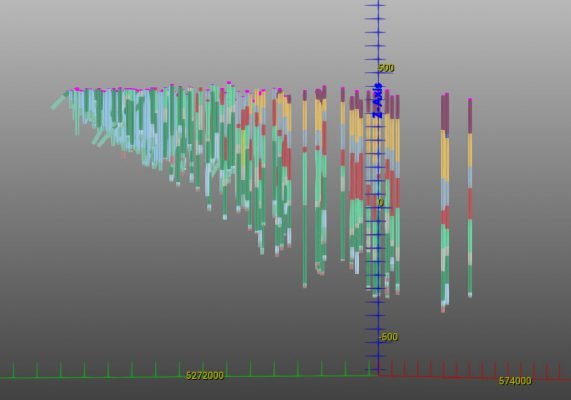The image size is (571, 400).
Task: Click the 500 elevation label
Action: click(x=386, y=68)
